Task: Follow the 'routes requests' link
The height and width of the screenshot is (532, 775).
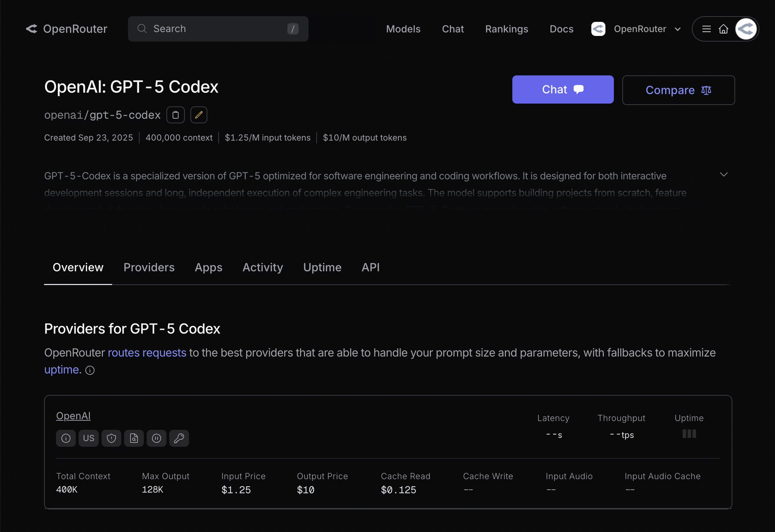Action: [147, 352]
